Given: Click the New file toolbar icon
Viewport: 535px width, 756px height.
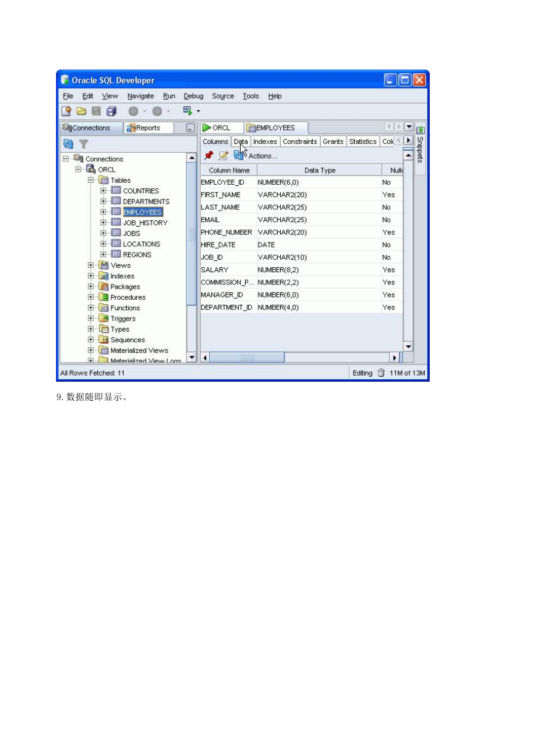Looking at the screenshot, I should point(66,111).
